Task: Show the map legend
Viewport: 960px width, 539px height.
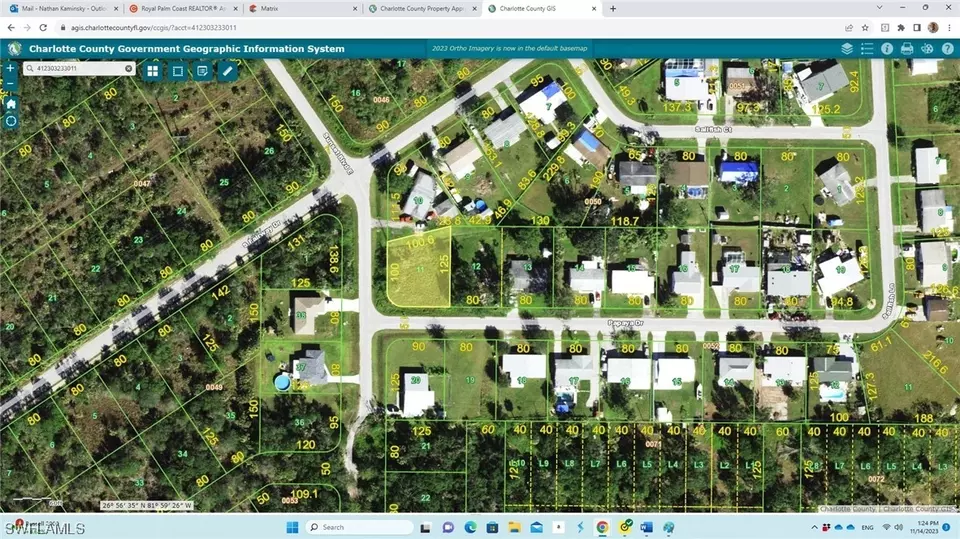Action: tap(867, 48)
